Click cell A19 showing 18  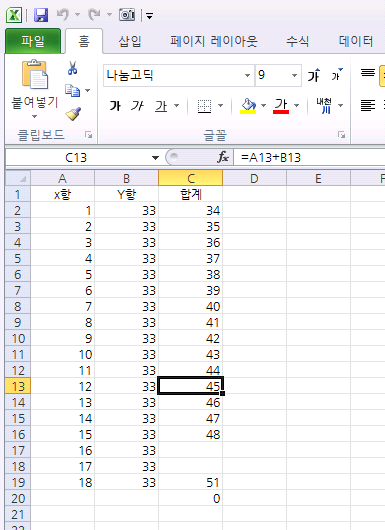63,482
